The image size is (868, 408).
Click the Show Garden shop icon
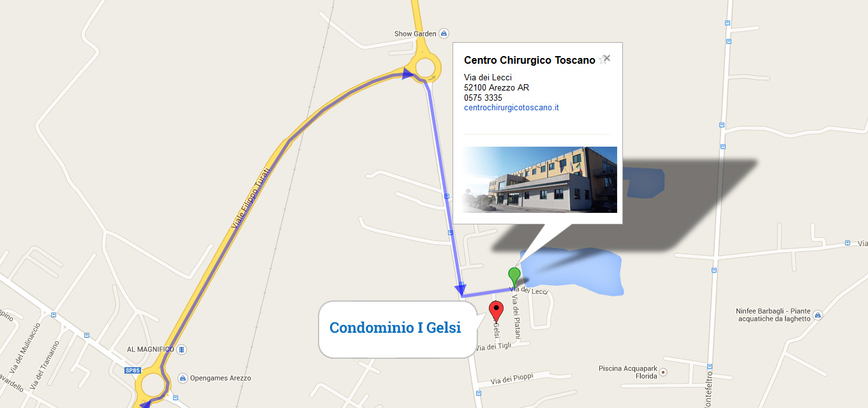point(444,34)
